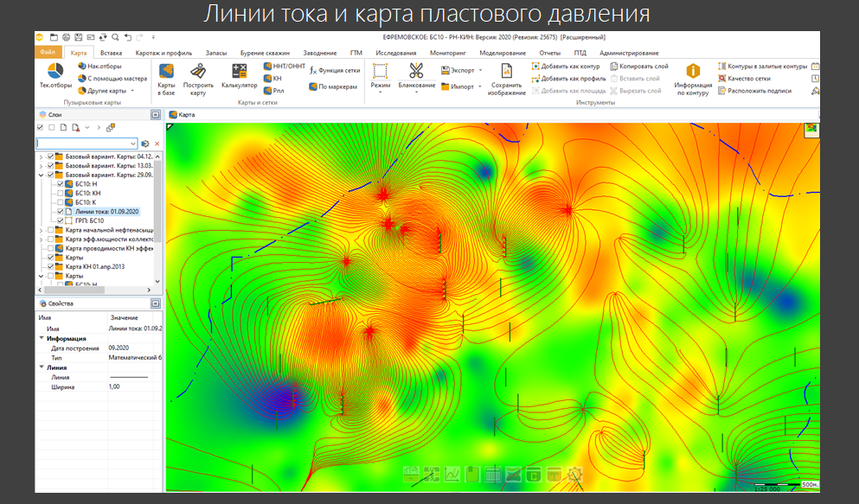The height and width of the screenshot is (504, 859).
Task: Click the Линия style swatch value
Action: coord(129,377)
